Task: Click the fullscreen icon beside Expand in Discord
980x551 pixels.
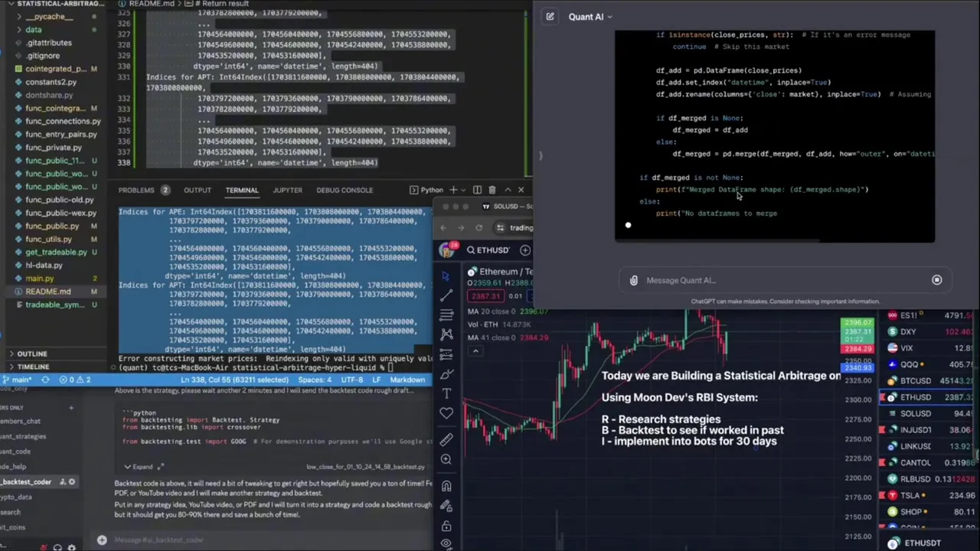Action: [161, 467]
